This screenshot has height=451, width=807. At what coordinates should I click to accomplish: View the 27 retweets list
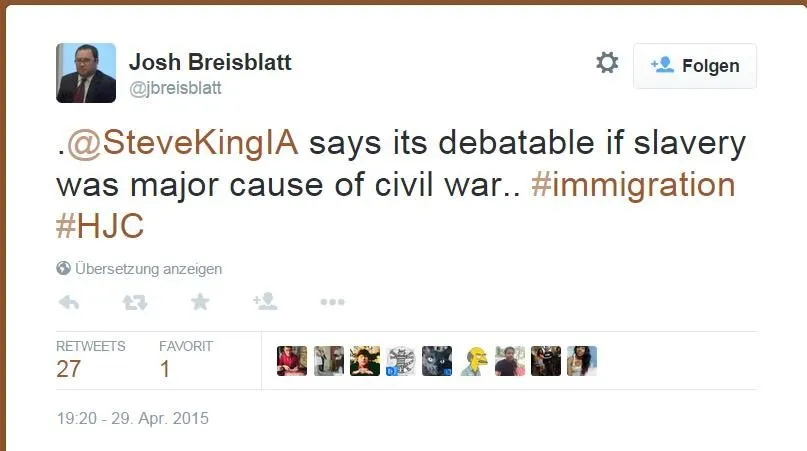69,368
